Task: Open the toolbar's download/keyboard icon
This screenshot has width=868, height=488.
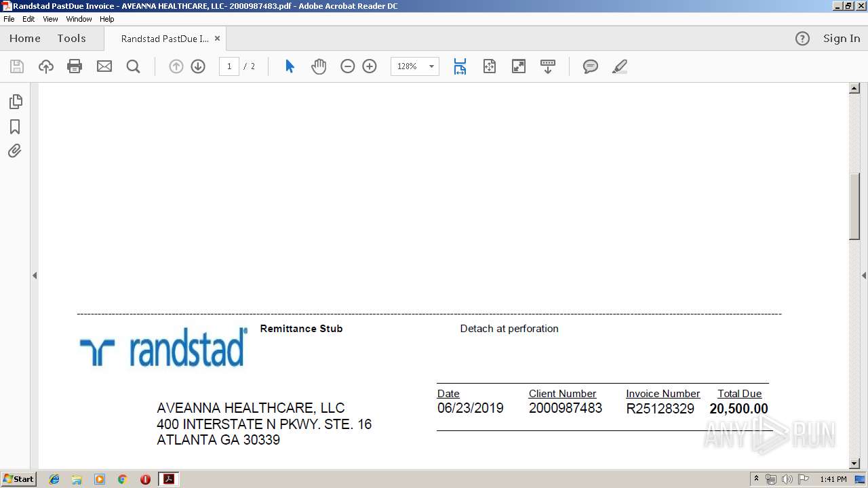Action: coord(548,66)
